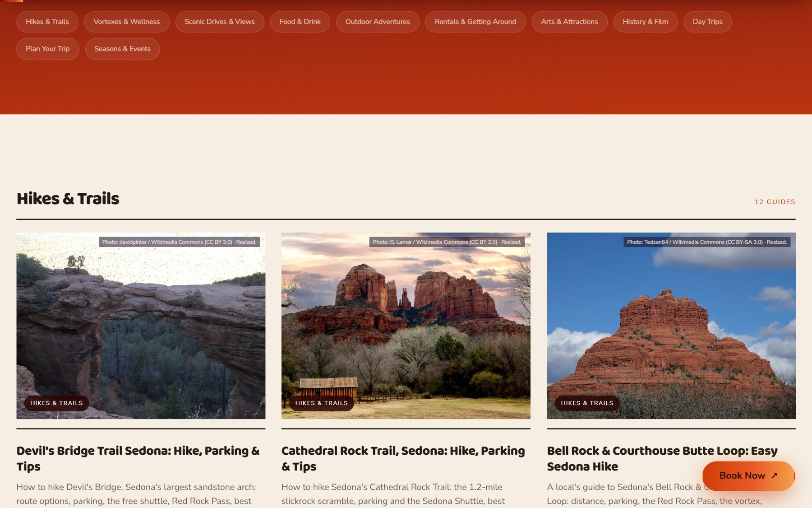Open Rentals & Getting Around

point(475,22)
